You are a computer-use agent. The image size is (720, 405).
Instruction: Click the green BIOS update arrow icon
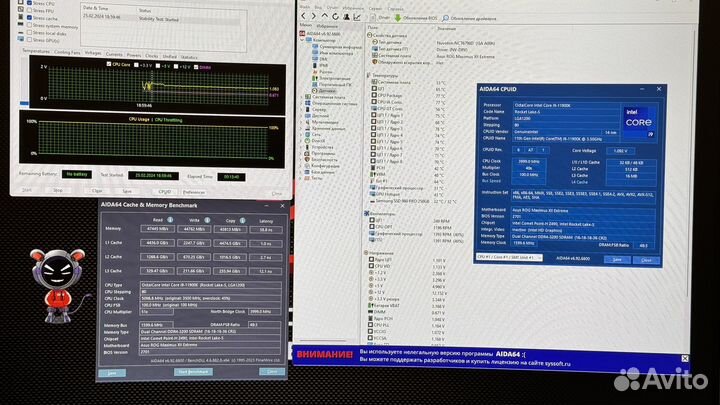[398, 18]
